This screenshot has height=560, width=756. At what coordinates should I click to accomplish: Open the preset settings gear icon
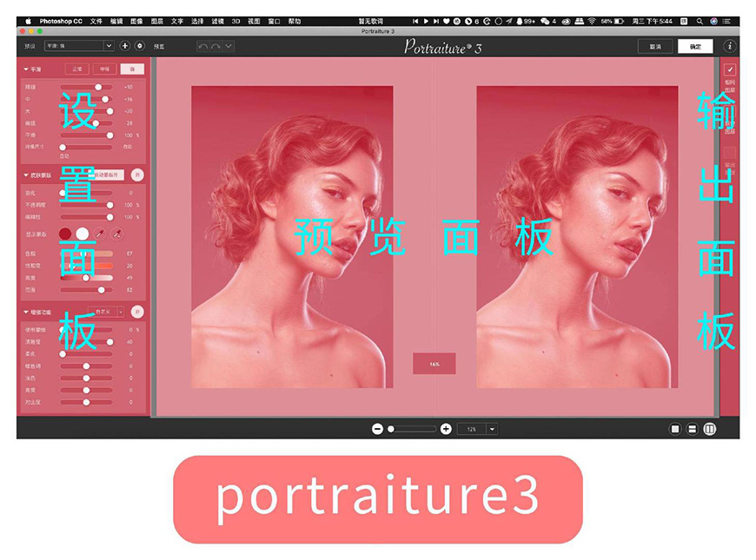click(x=139, y=46)
